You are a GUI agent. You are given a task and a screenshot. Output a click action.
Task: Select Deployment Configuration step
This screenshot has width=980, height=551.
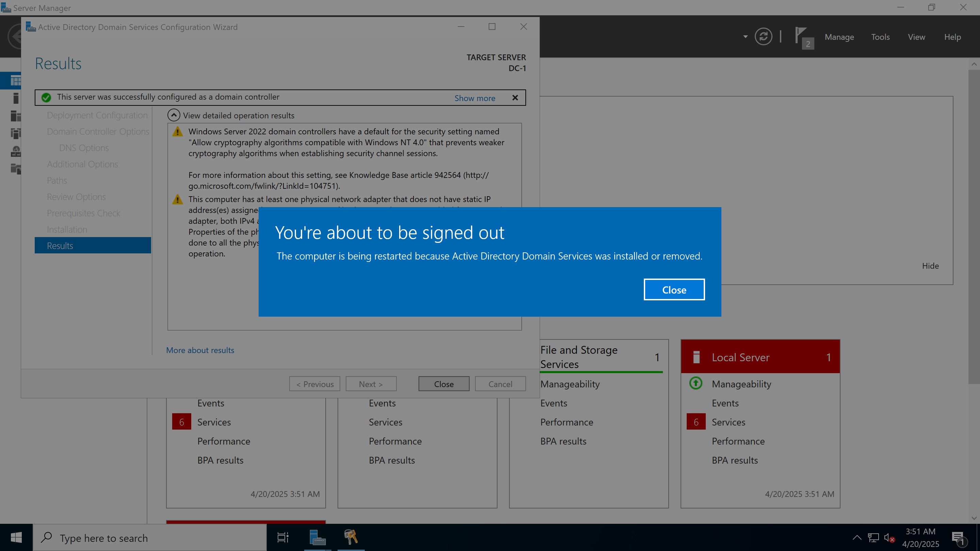(97, 115)
